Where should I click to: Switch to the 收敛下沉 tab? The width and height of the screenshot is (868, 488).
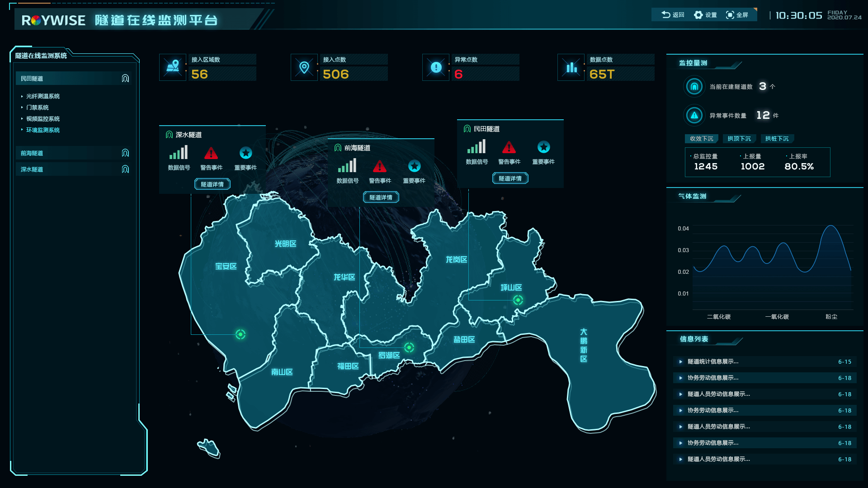point(701,139)
